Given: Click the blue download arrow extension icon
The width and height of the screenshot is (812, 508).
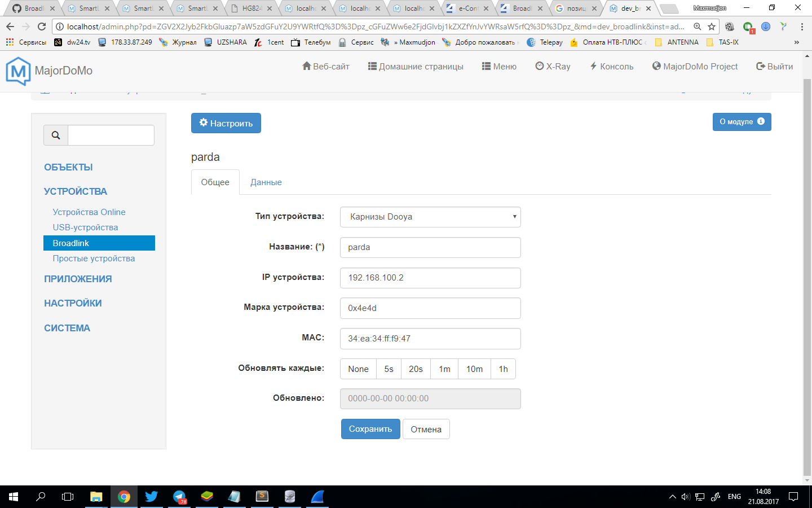Looking at the screenshot, I should click(x=766, y=27).
